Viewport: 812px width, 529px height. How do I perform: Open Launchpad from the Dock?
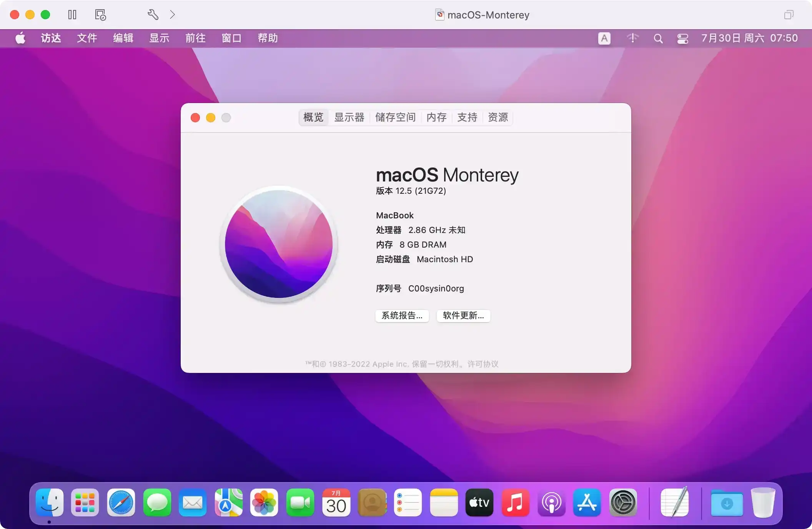pyautogui.click(x=85, y=503)
